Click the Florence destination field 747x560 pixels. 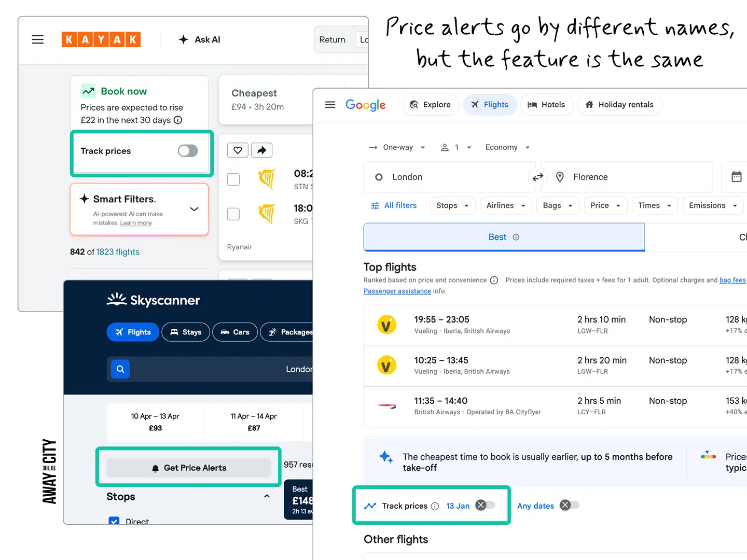[x=627, y=177]
